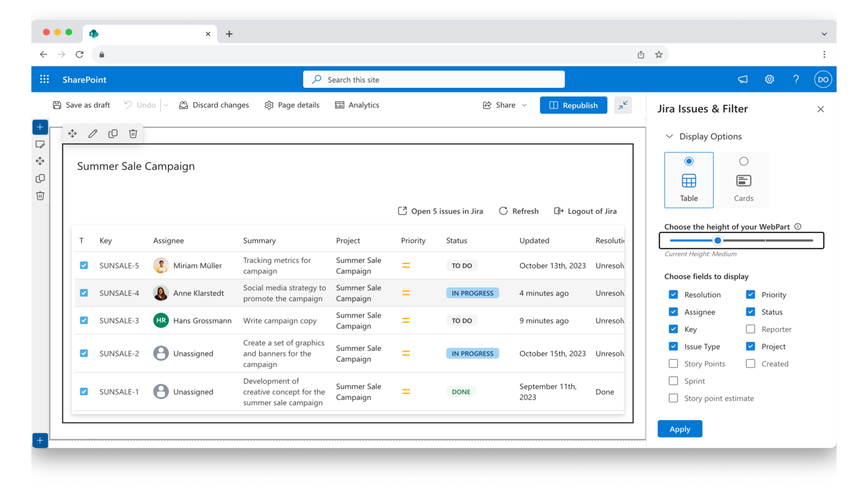Click the WebPart height slider handle
Screen dimensions: 868x488
(x=718, y=240)
